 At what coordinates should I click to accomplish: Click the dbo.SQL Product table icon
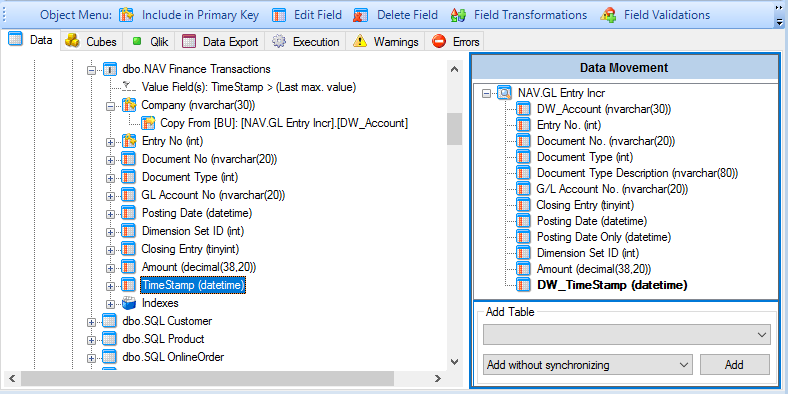click(110, 339)
